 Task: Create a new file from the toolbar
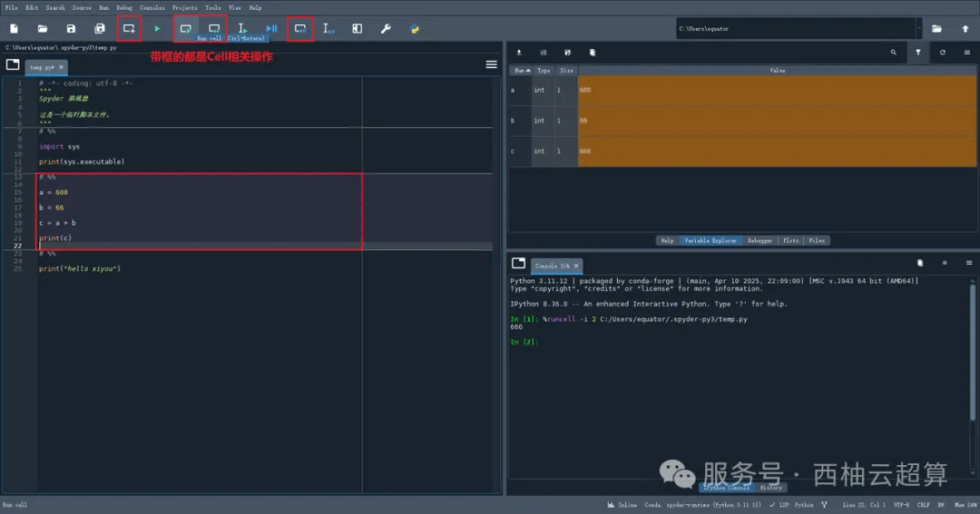tap(14, 29)
